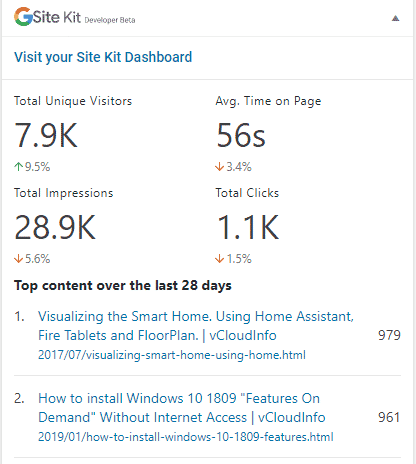Image resolution: width=416 pixels, height=464 pixels.
Task: Click the 961 pageview count
Action: coord(389,417)
